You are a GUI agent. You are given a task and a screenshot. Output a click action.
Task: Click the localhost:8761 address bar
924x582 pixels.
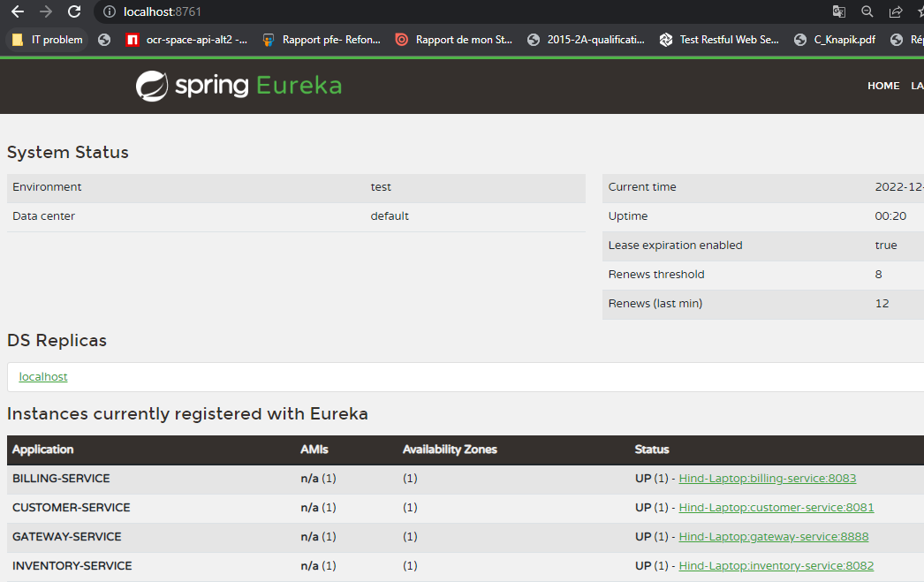point(162,11)
